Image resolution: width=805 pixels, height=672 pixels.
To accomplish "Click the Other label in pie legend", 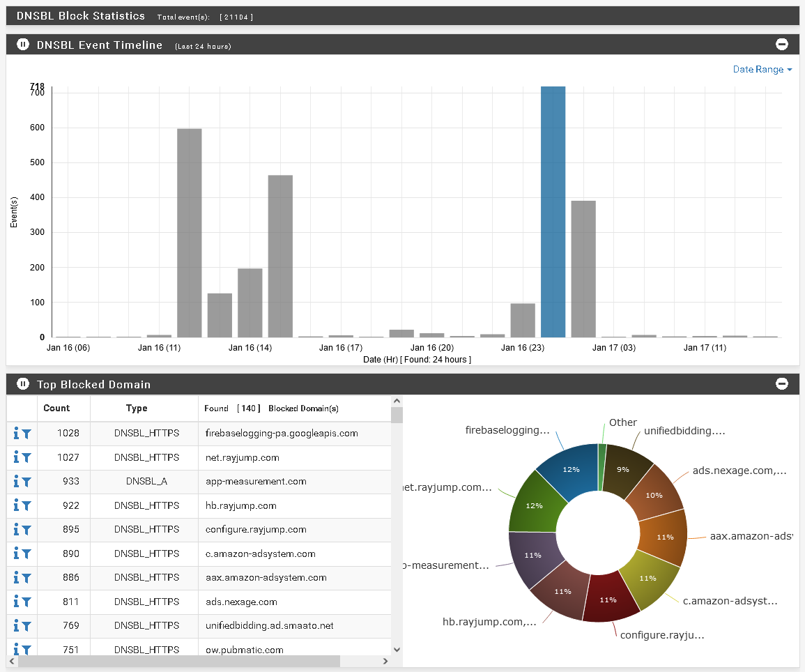I will 623,422.
